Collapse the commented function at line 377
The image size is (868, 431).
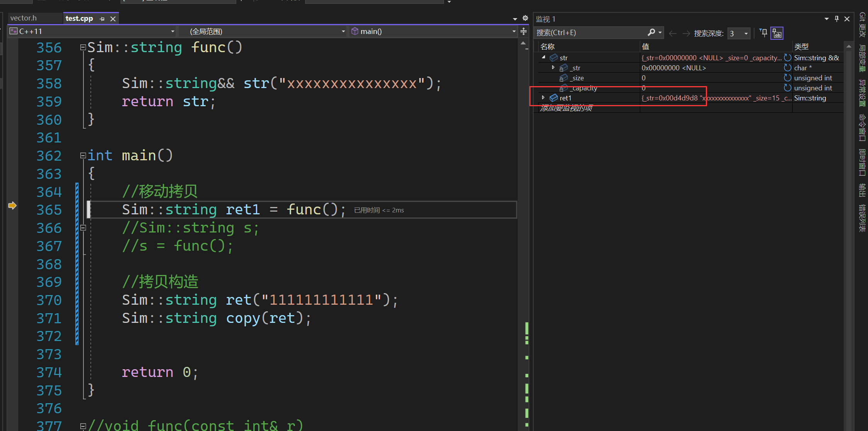point(83,426)
